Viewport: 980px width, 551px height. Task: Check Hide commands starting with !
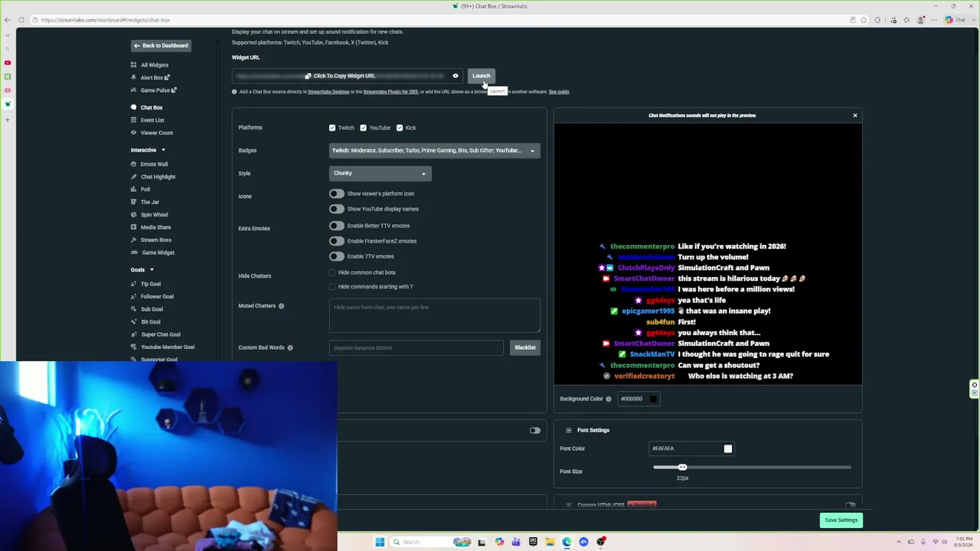(x=332, y=287)
